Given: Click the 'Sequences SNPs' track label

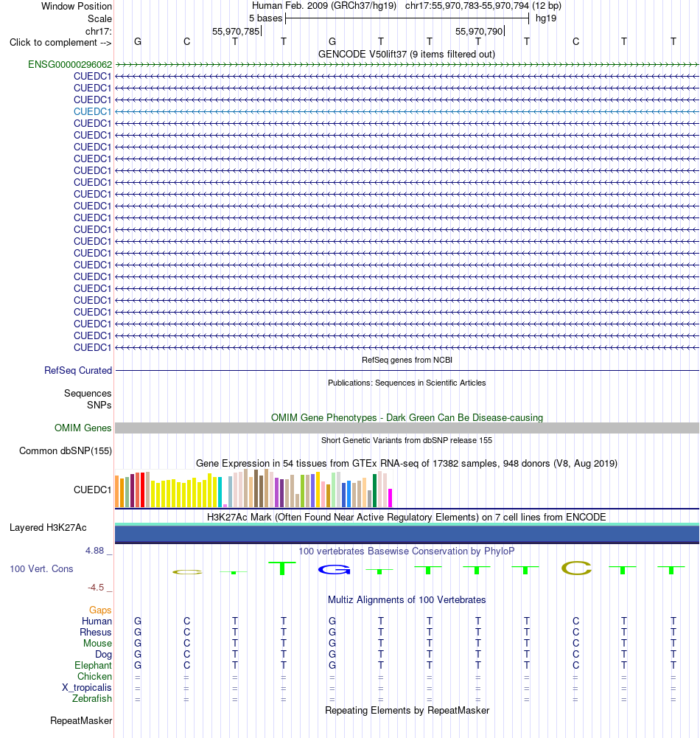Looking at the screenshot, I should pyautogui.click(x=88, y=399).
